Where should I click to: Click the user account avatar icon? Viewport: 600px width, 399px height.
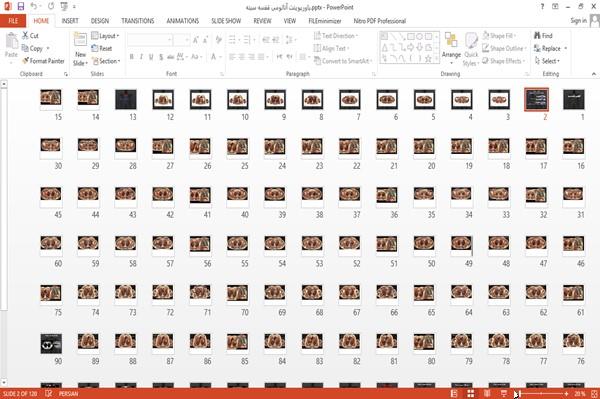[x=595, y=21]
